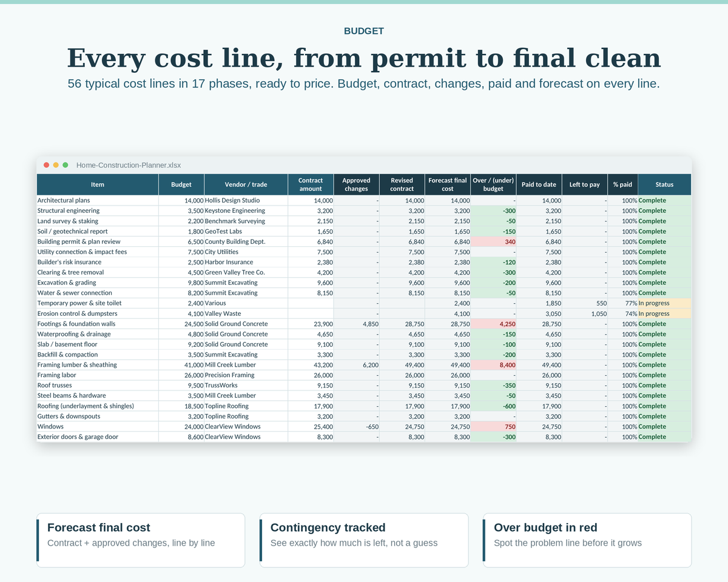Select the Revised contract header cell
This screenshot has width=728, height=582.
(402, 184)
